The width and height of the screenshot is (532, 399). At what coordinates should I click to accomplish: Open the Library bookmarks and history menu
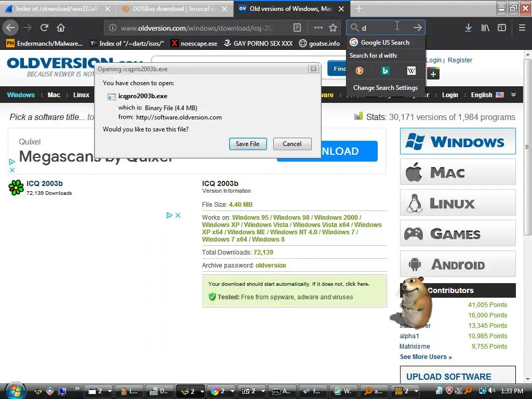(x=485, y=28)
